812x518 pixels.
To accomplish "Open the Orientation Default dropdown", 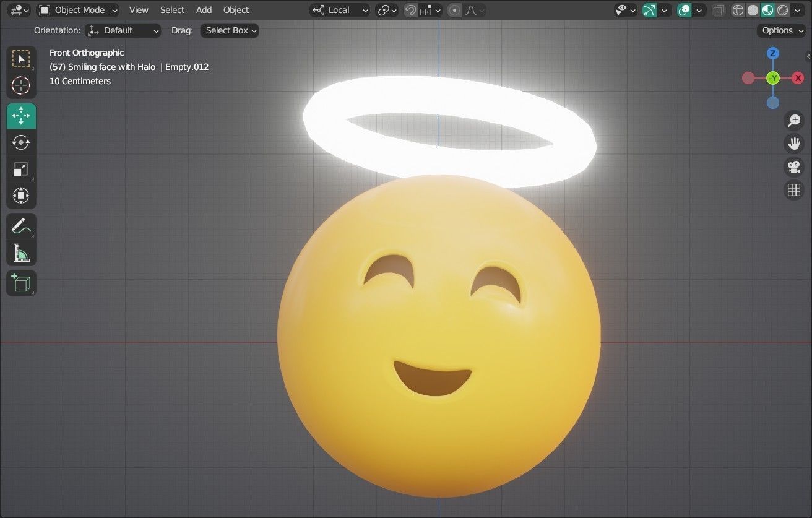I will (123, 30).
